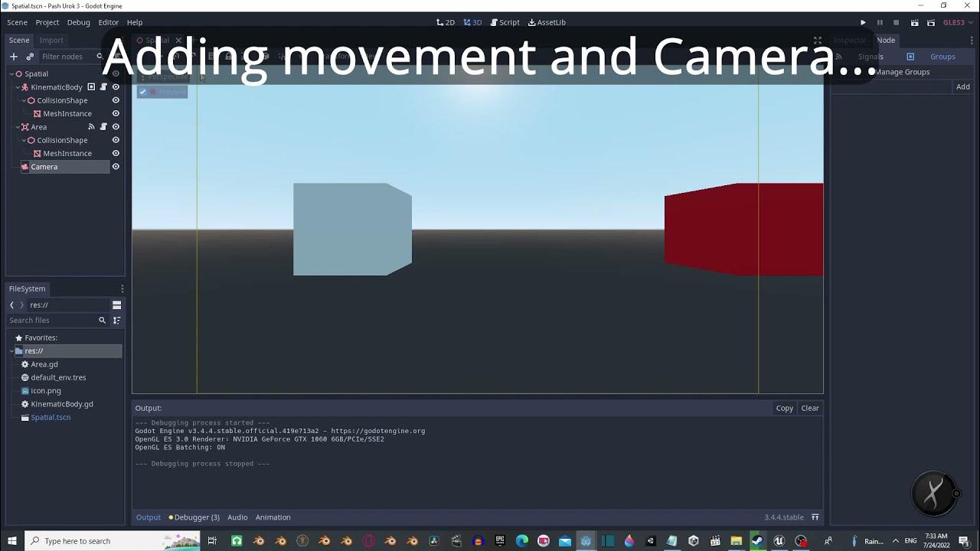Image resolution: width=980 pixels, height=551 pixels.
Task: Open Microsoft Edge from the taskbar
Action: coord(522,541)
